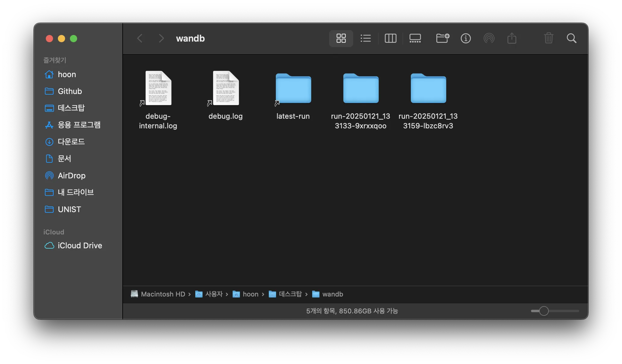Click the icon size slider
Viewport: 622px width, 364px height.
(544, 311)
